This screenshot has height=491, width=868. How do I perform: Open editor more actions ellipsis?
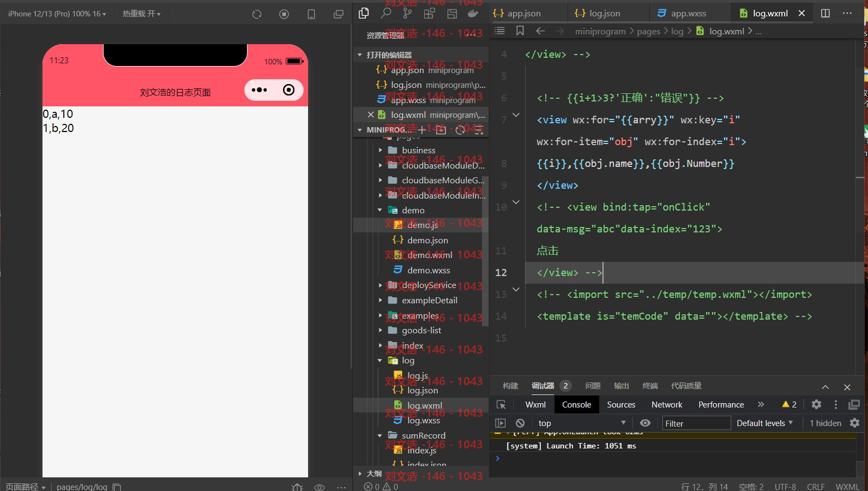(x=847, y=13)
